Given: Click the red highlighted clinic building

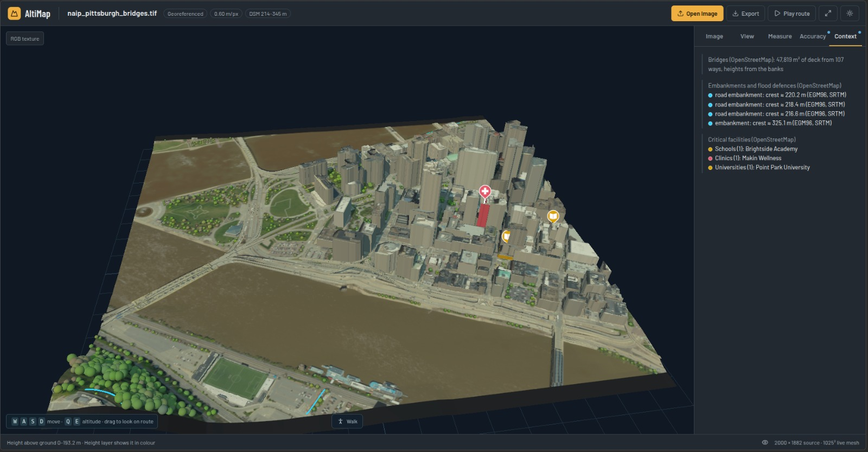Looking at the screenshot, I should point(483,215).
